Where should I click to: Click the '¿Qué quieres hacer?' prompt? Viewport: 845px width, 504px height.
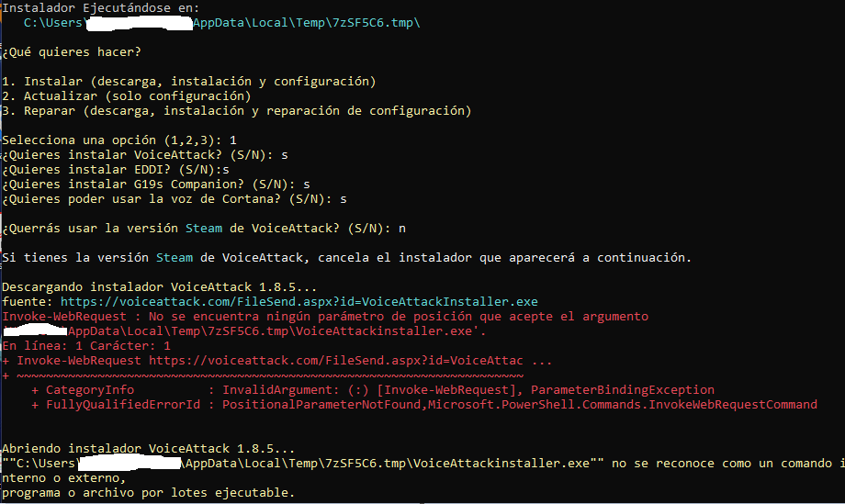[71, 52]
